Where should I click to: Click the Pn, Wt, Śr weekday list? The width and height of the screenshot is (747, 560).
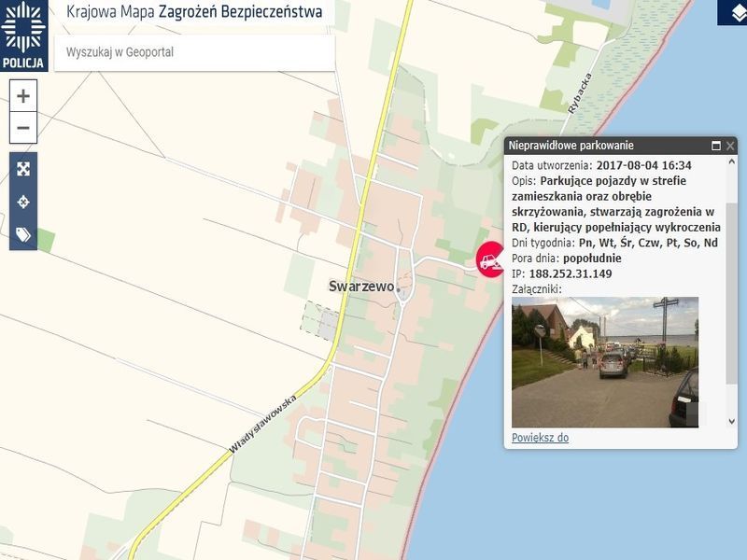click(648, 243)
